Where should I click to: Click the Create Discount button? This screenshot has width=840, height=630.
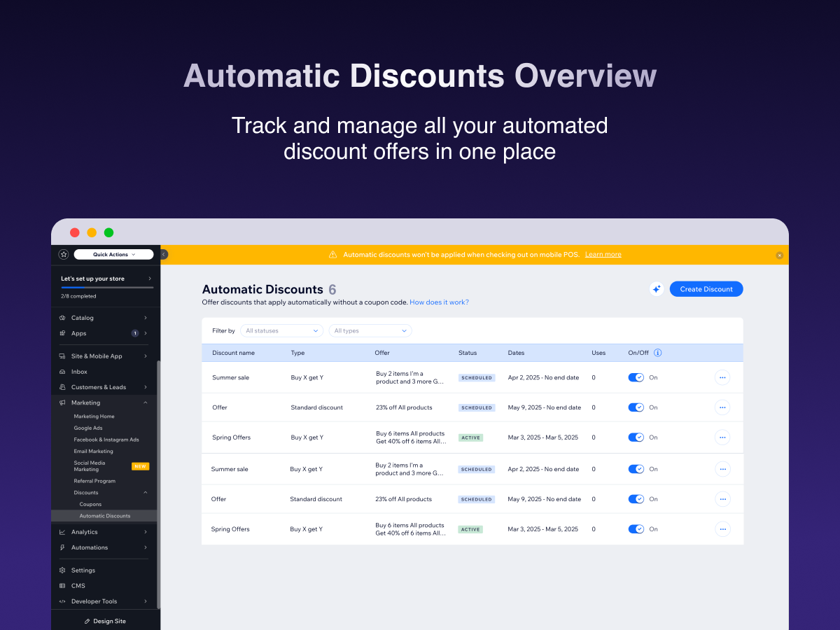click(x=706, y=289)
